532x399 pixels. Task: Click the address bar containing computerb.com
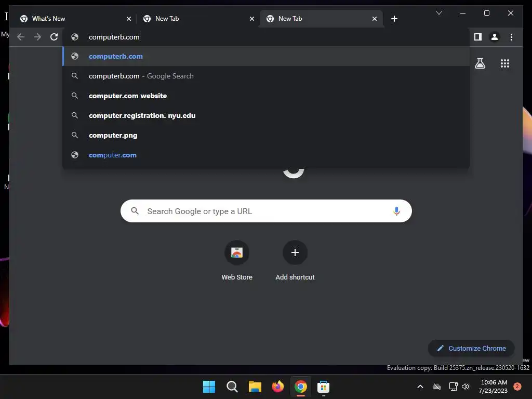point(266,37)
